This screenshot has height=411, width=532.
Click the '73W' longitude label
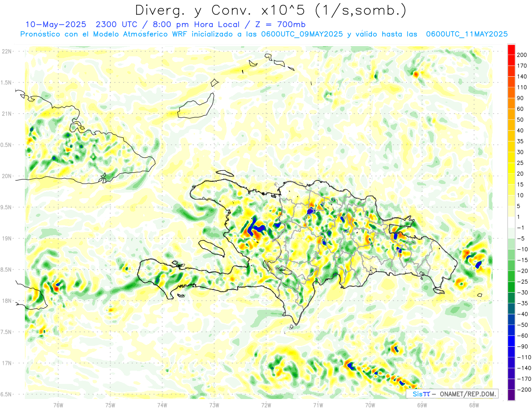[214, 405]
